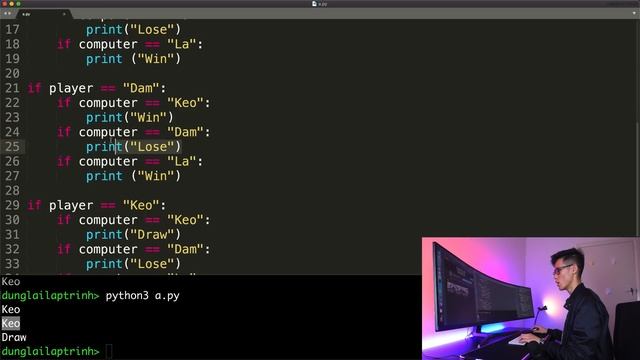
Task: Click line number 29 in the gutter
Action: 12,205
